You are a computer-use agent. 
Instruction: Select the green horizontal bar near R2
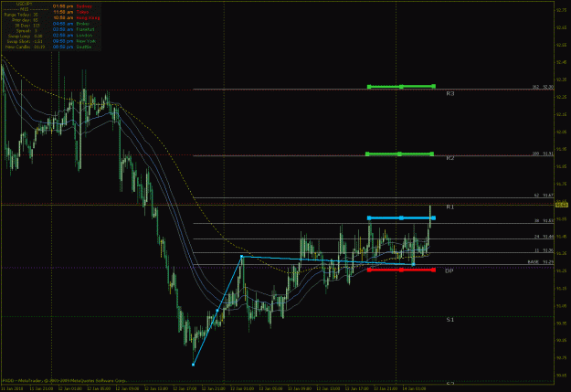[400, 154]
